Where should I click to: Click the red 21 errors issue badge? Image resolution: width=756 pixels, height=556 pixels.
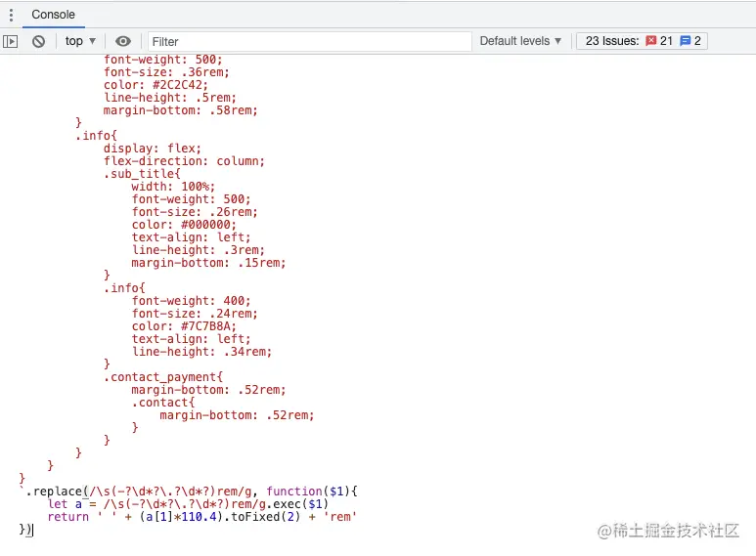(x=659, y=41)
